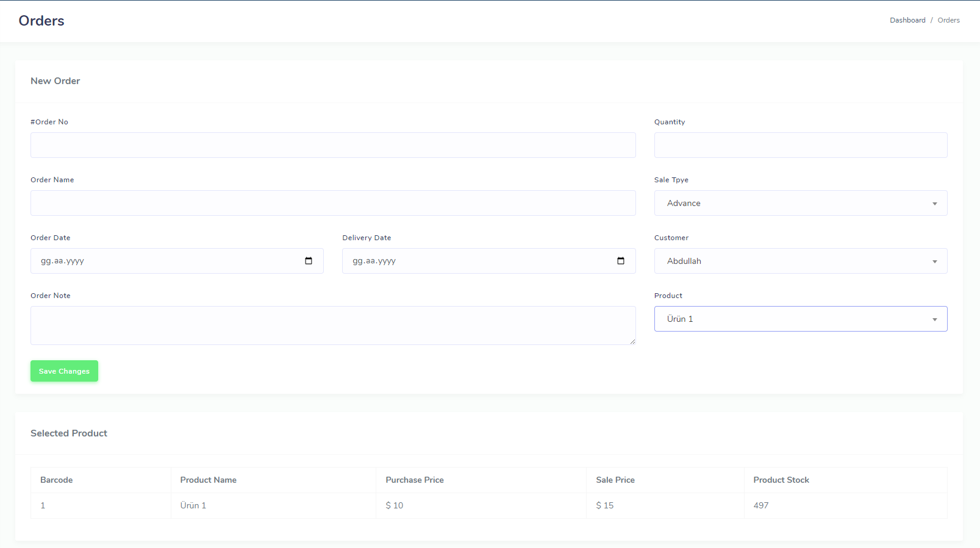
Task: Click the Product Stock column header
Action: (781, 480)
